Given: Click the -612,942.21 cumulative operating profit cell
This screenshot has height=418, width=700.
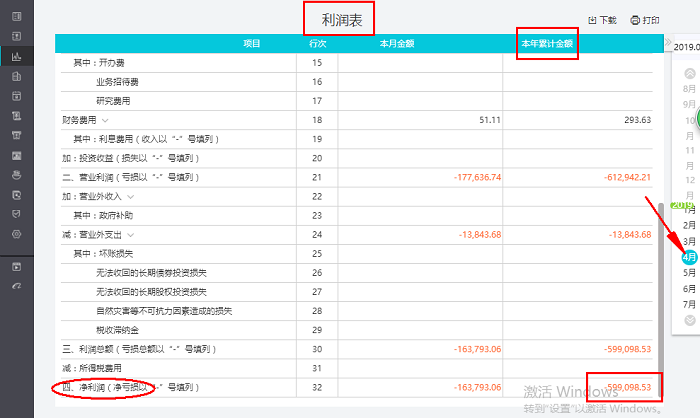Looking at the screenshot, I should [627, 177].
